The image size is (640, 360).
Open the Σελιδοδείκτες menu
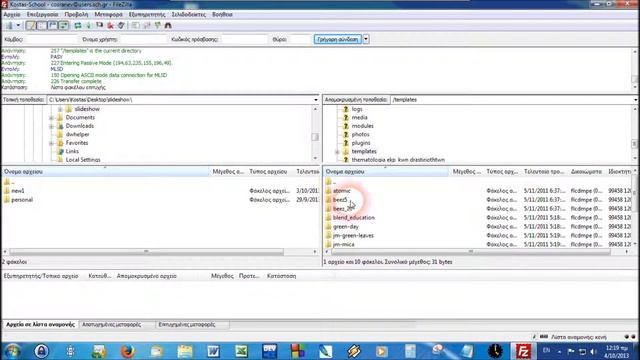[x=189, y=14]
